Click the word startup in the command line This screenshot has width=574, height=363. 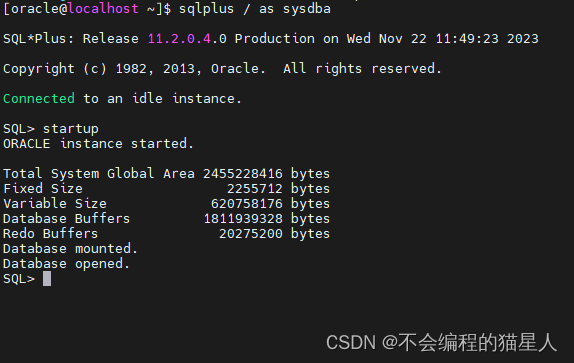[x=71, y=129]
